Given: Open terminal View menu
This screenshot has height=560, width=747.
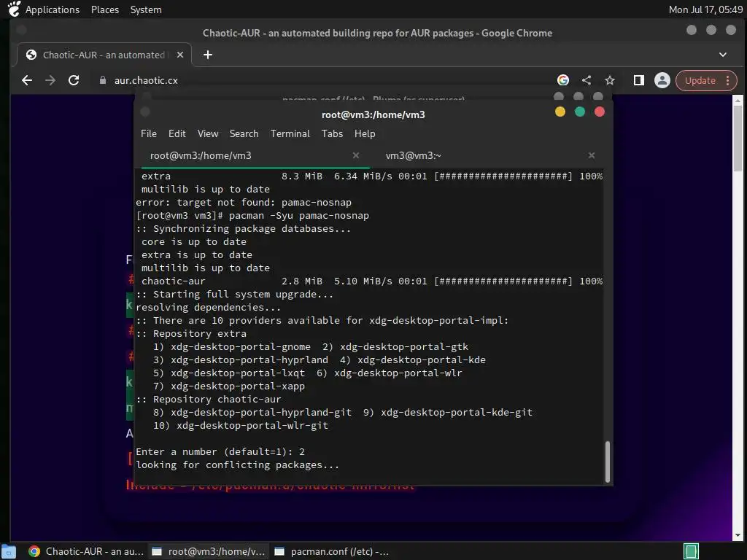Looking at the screenshot, I should click(208, 134).
